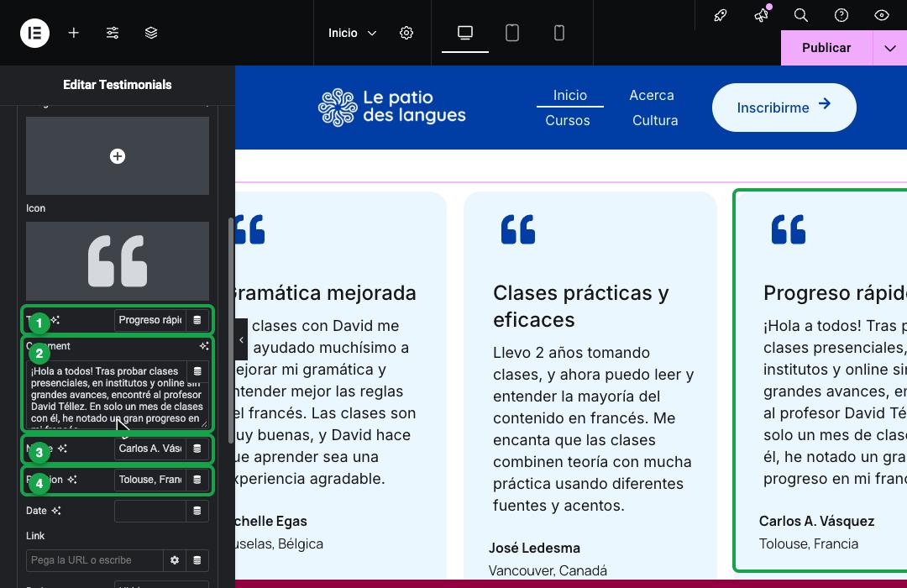Click the Cultura navigation link
This screenshot has height=588, width=907.
[x=655, y=120]
